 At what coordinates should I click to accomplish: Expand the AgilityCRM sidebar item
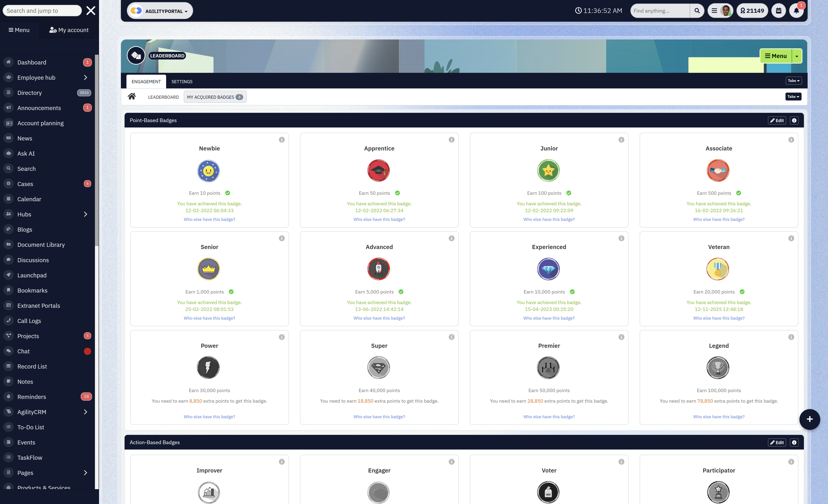pos(85,412)
